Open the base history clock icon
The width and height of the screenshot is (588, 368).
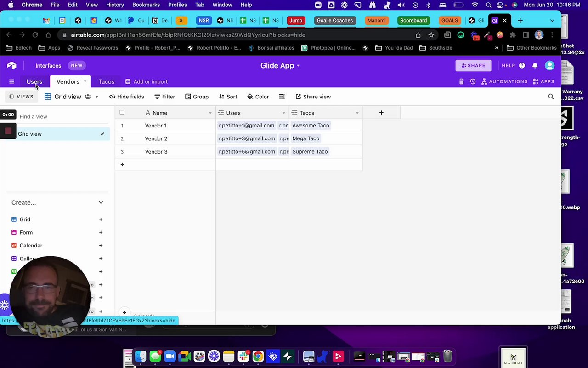(472, 81)
